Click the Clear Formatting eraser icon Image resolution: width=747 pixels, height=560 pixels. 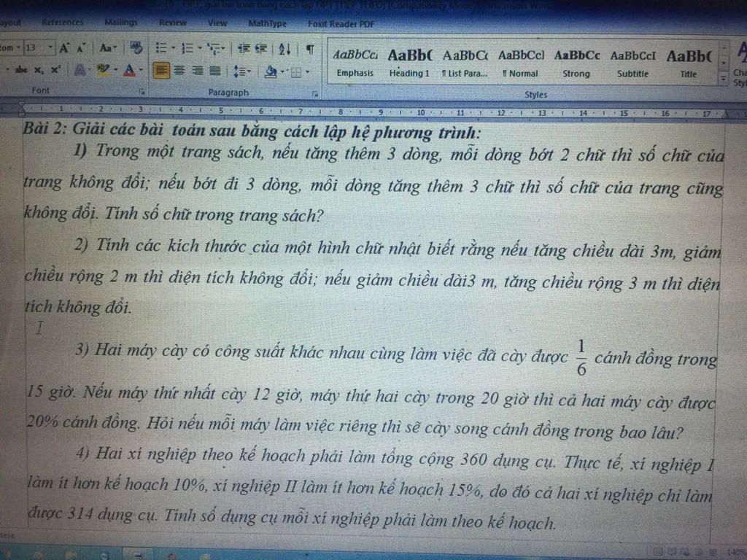pos(136,47)
